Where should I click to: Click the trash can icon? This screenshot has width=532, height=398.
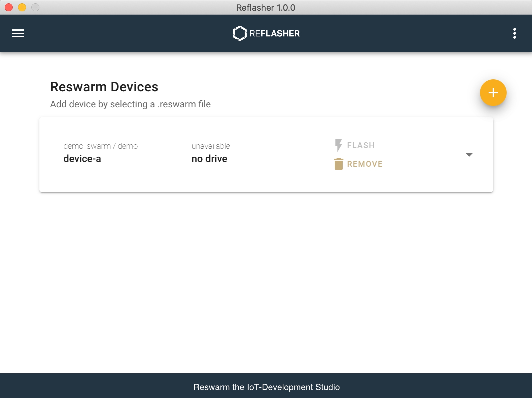coord(338,164)
